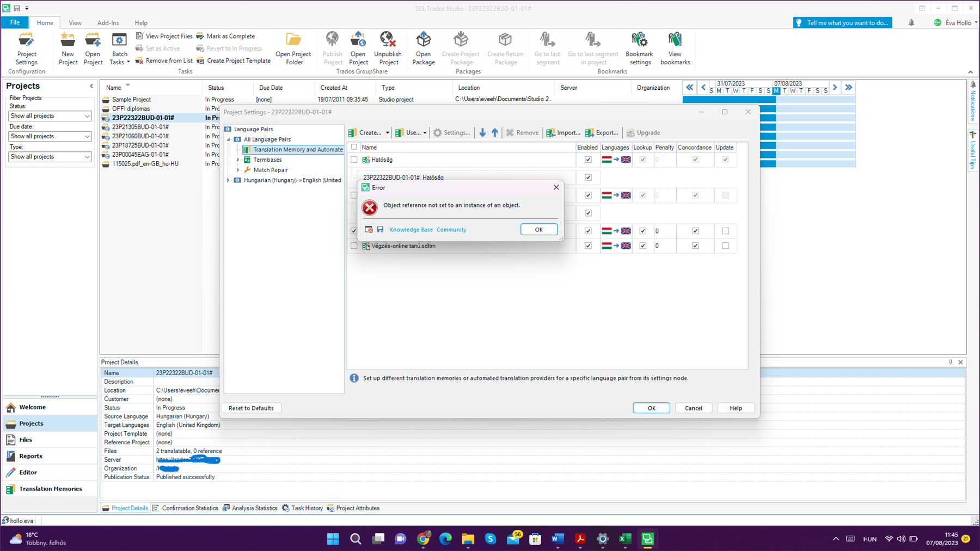Viewport: 980px width, 551px height.
Task: Open the File tab
Action: (15, 22)
